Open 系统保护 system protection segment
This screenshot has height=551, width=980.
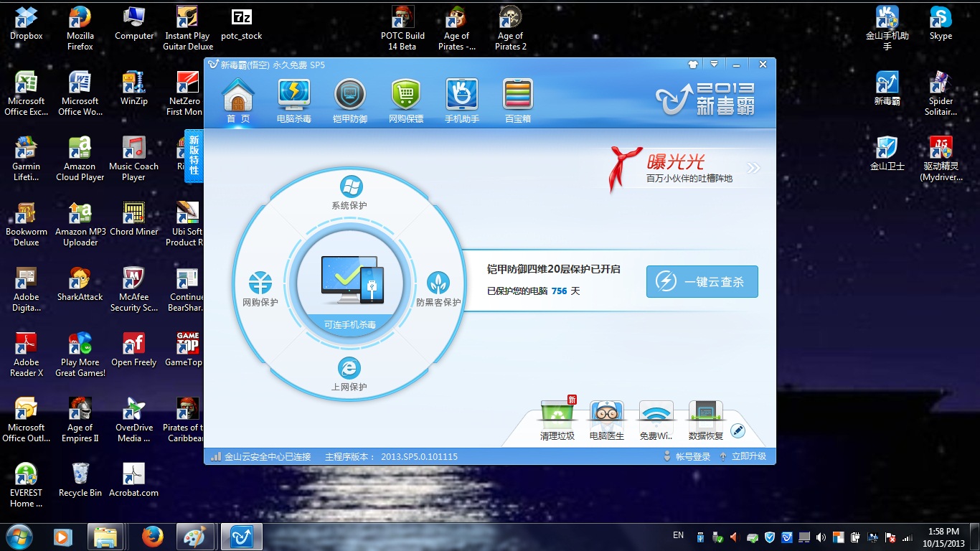tap(350, 194)
